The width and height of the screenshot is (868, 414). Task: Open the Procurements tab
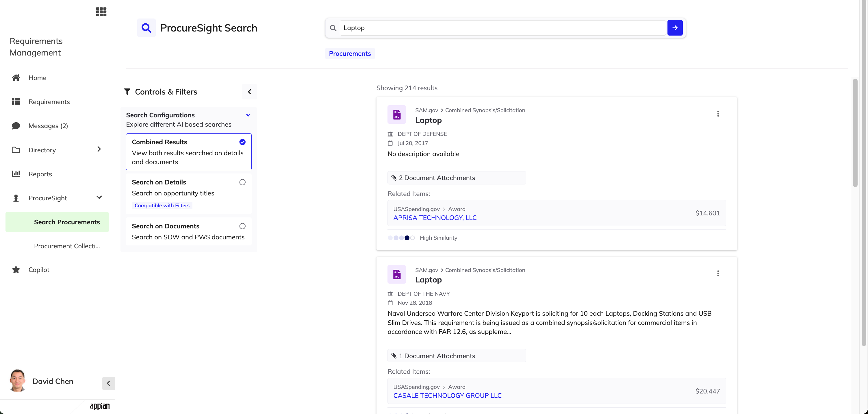pyautogui.click(x=350, y=53)
